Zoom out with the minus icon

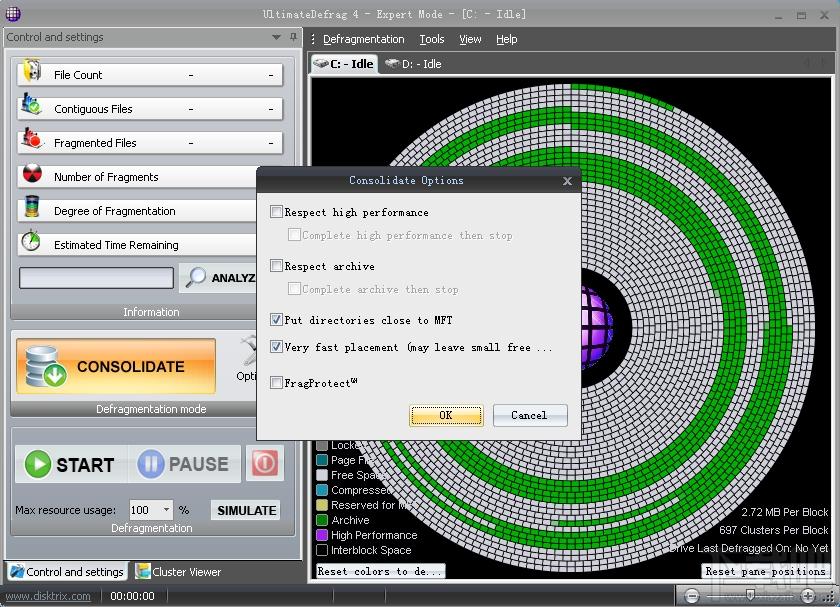coord(692,595)
